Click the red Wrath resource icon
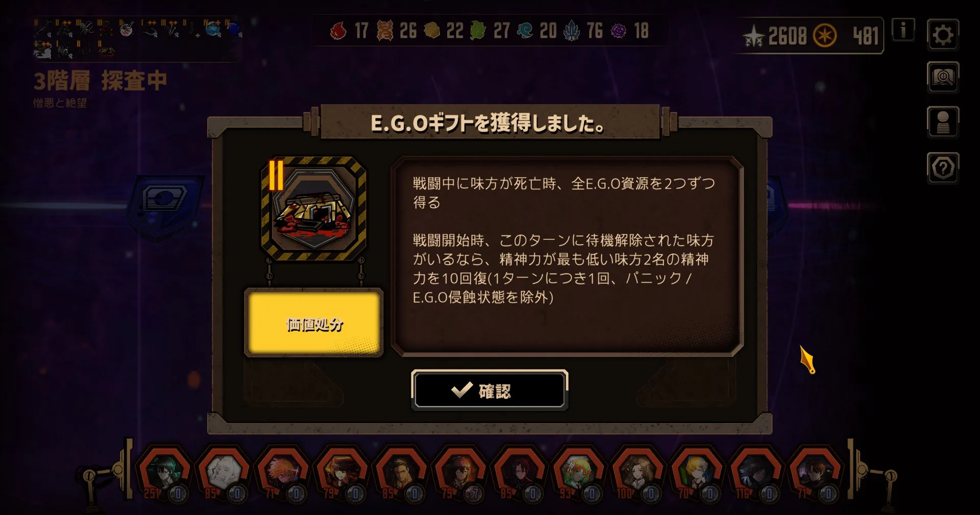This screenshot has width=980, height=515. [338, 31]
